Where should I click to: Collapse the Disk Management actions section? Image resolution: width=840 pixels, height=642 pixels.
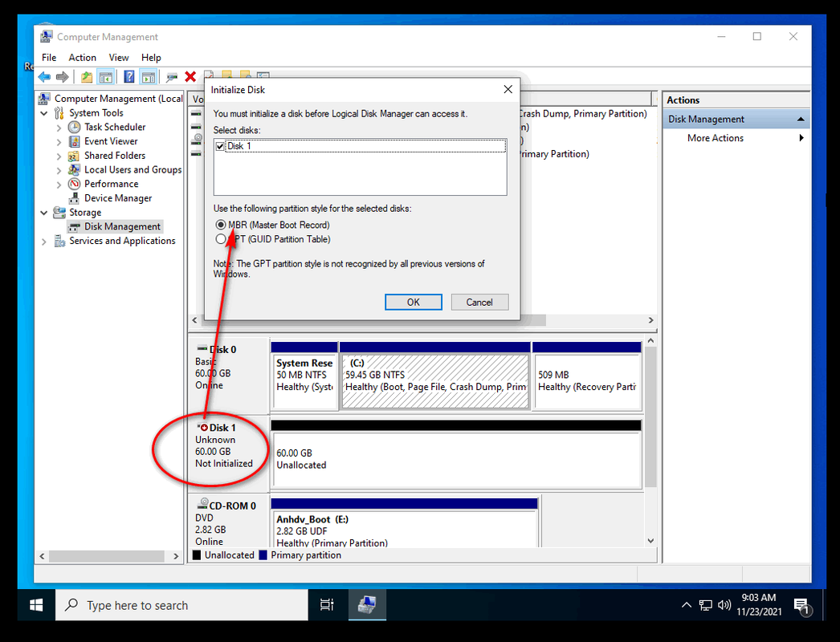click(x=801, y=119)
